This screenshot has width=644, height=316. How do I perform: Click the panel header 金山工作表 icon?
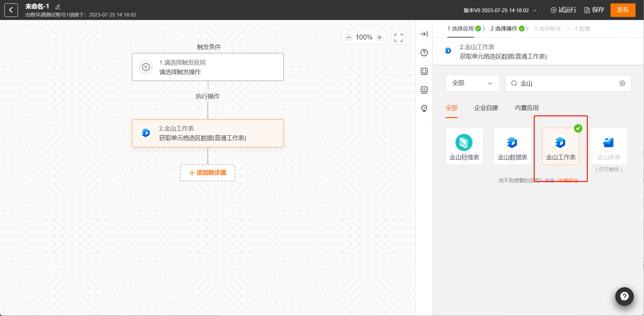tap(448, 51)
